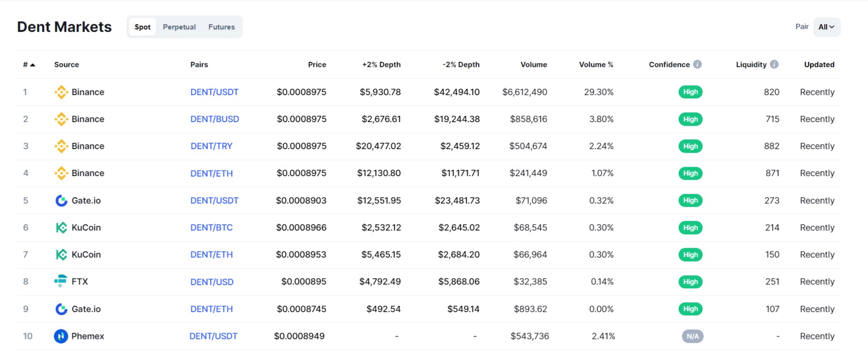Viewport: 868px width, 352px height.
Task: Click the KuCoin logo in row 7
Action: 61,255
